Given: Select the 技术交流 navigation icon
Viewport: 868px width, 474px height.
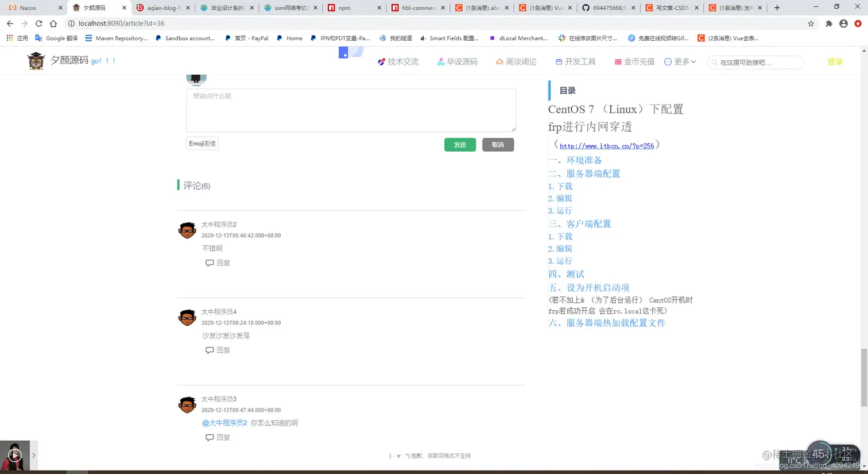Looking at the screenshot, I should (x=381, y=61).
